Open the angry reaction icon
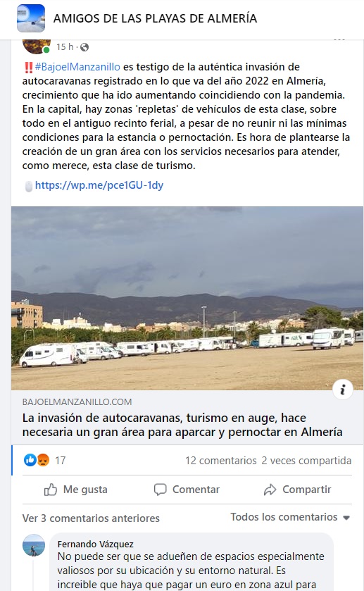 [x=43, y=460]
